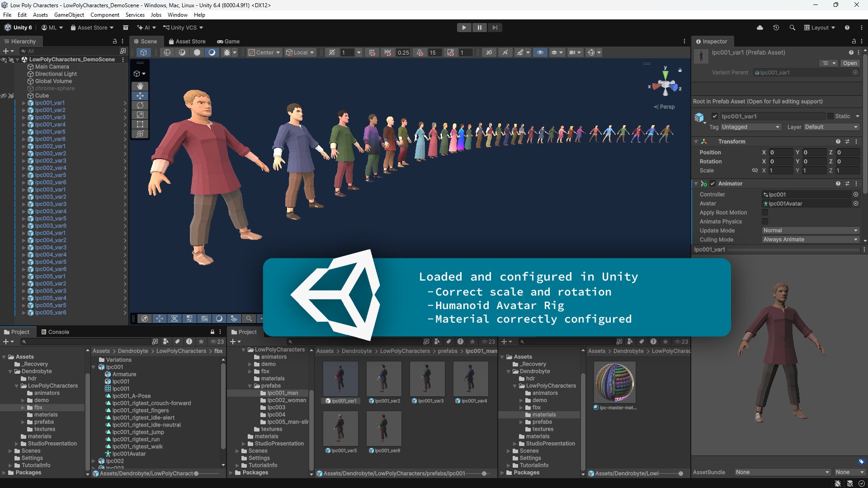868x488 pixels.
Task: Open the Layout dropdown
Action: (x=820, y=28)
